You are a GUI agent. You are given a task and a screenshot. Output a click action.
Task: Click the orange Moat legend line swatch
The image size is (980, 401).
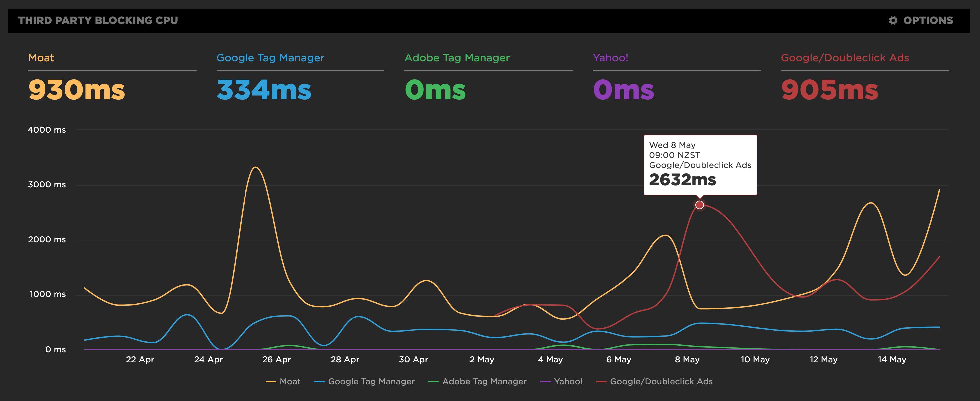point(271,382)
